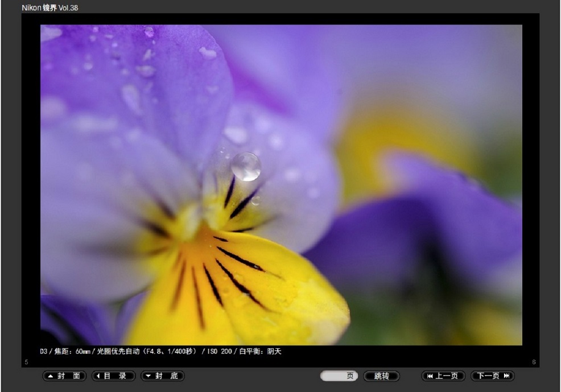Go to previous page with 上一页

[x=443, y=376]
